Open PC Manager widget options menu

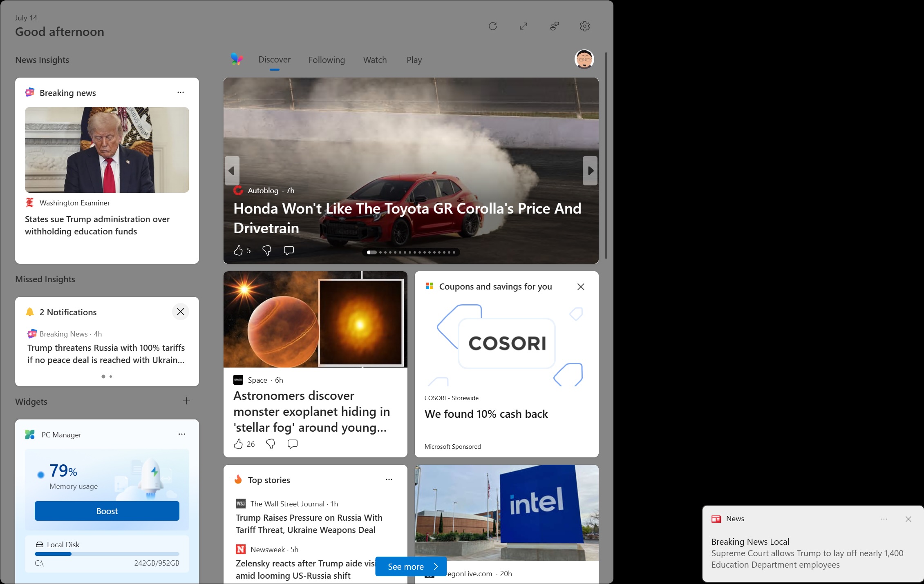pyautogui.click(x=182, y=435)
